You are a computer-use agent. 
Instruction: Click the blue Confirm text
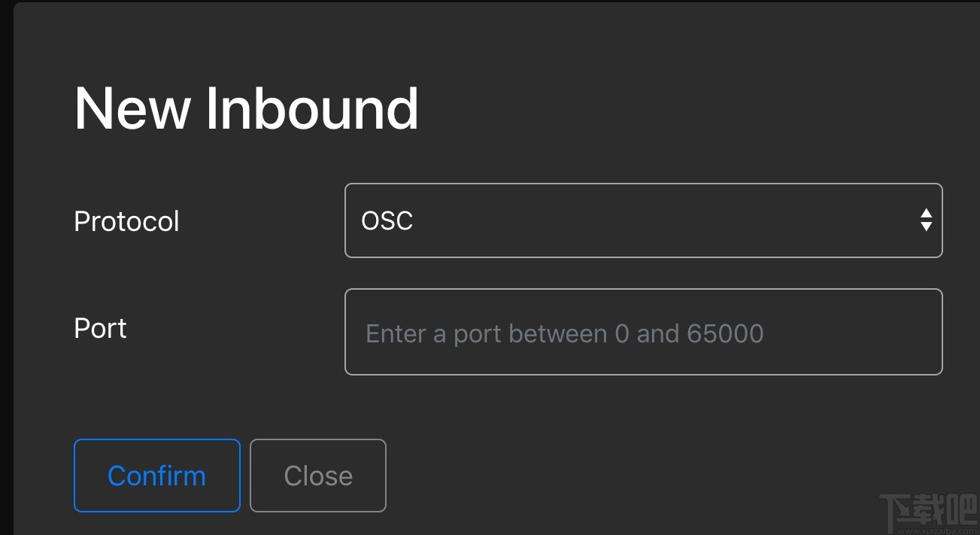[156, 476]
